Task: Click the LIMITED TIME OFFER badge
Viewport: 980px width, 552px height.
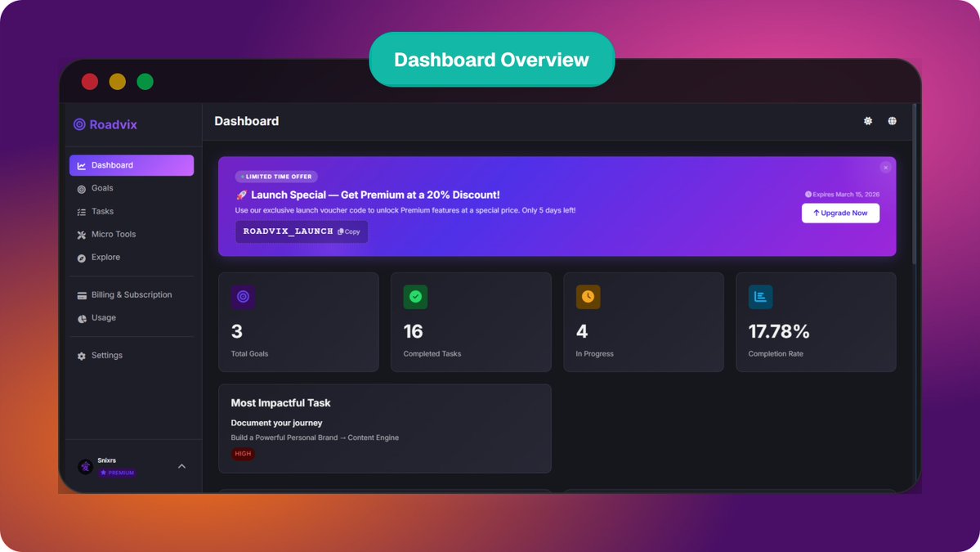Action: [x=276, y=177]
